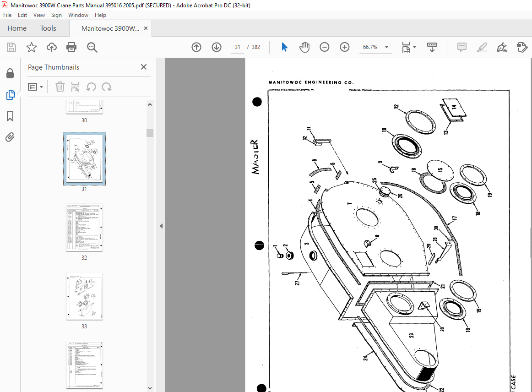Open zoom level dropdown arrow
This screenshot has width=532, height=392.
click(x=386, y=47)
